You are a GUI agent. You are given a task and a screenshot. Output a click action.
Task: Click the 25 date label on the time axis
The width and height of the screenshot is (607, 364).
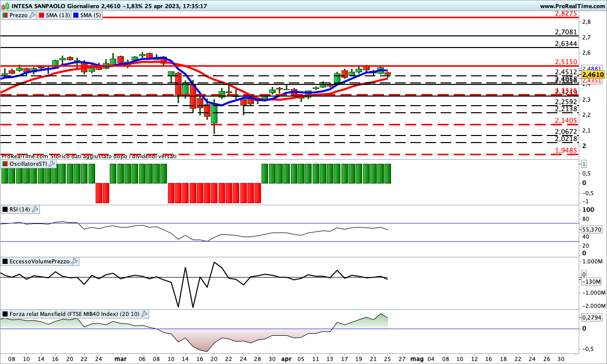[x=387, y=358]
